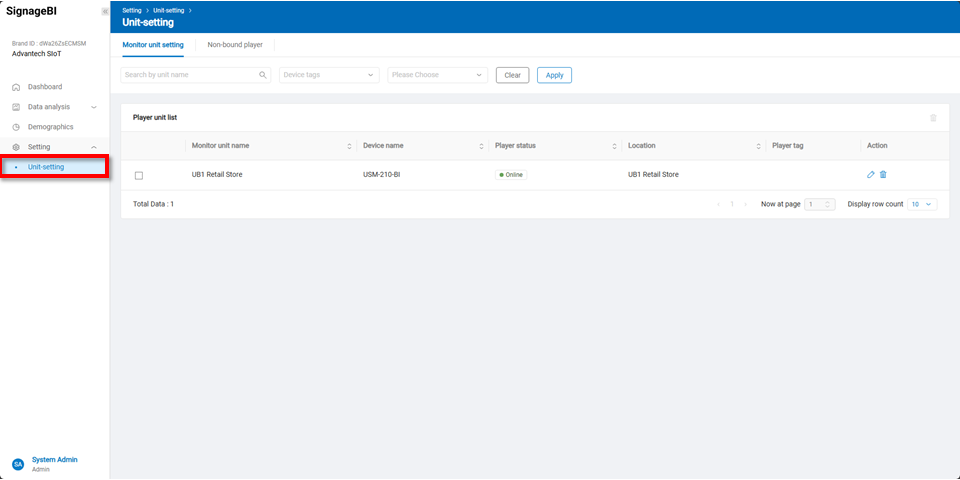Go to Demographics in the sidebar
This screenshot has width=960, height=480.
coord(50,127)
